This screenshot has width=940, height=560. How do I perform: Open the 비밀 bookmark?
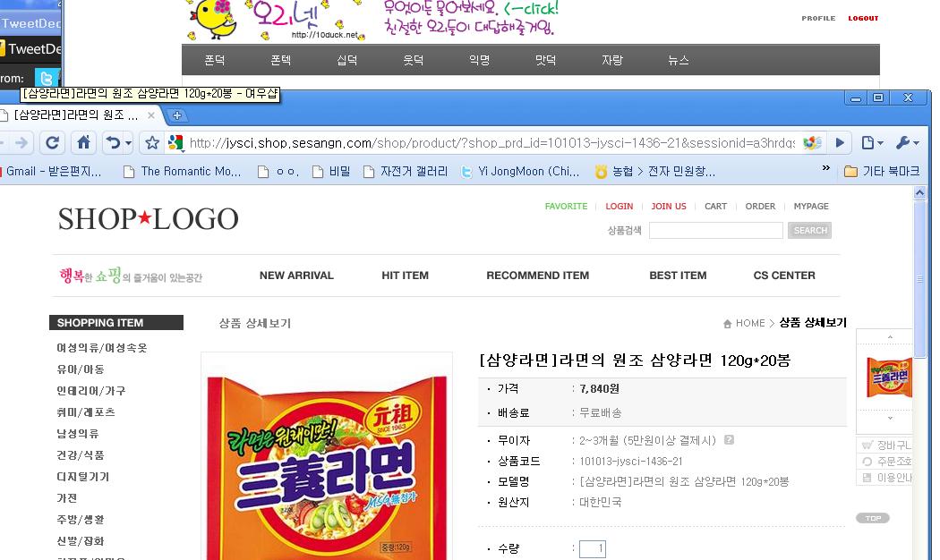point(331,171)
